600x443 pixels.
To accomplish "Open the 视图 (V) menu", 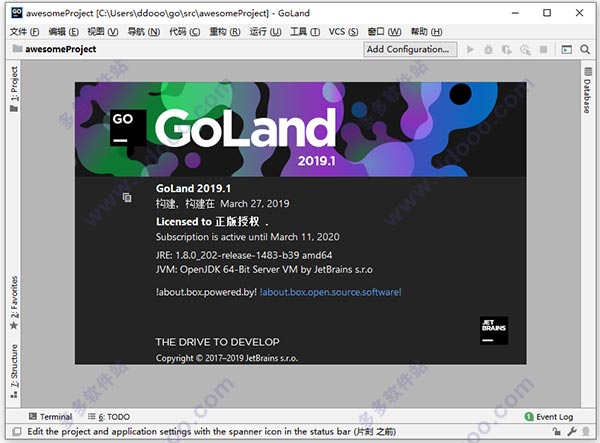I will [x=103, y=32].
